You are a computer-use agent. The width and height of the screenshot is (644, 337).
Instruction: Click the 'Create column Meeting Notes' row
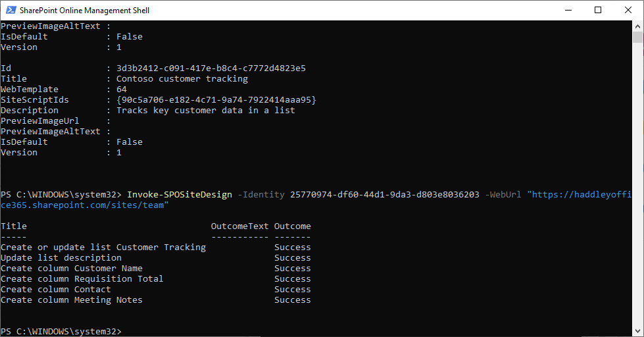click(72, 300)
